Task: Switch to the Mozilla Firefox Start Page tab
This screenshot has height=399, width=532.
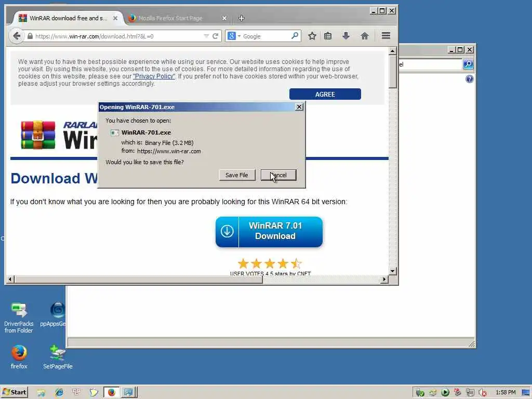Action: pos(170,18)
